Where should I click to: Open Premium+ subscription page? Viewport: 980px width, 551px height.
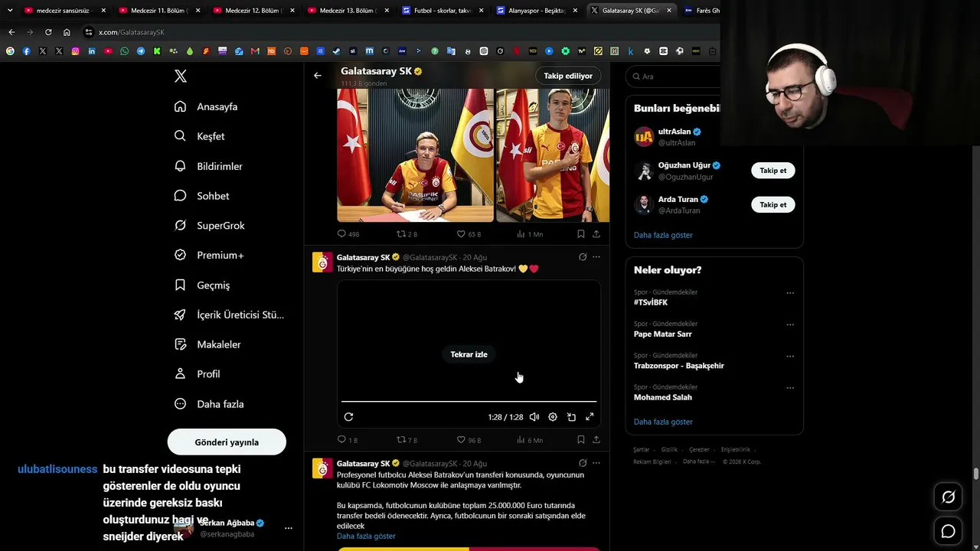click(209, 255)
